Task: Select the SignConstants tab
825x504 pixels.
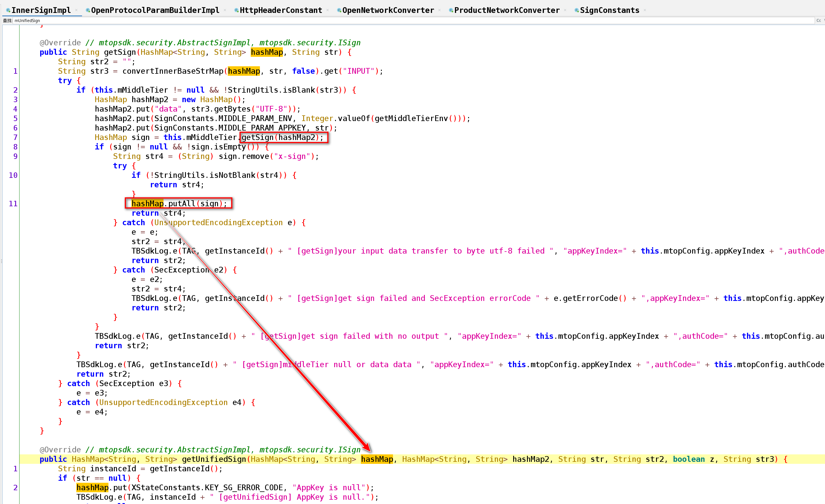Action: pyautogui.click(x=609, y=10)
